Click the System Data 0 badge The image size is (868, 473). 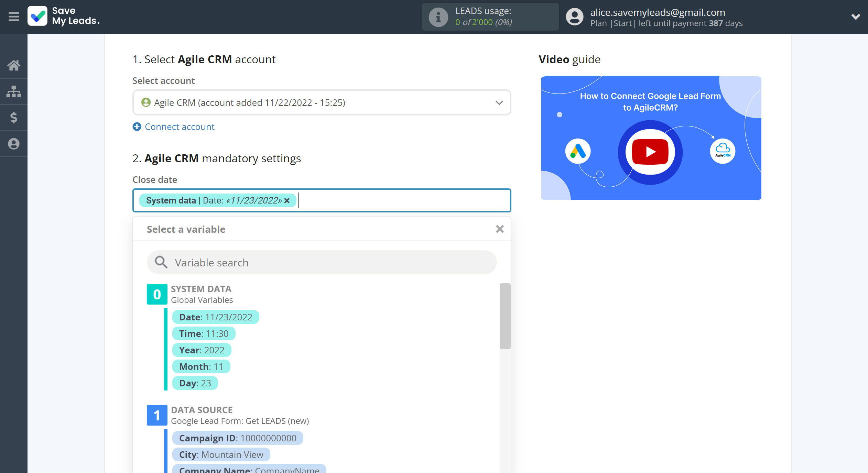click(x=157, y=294)
